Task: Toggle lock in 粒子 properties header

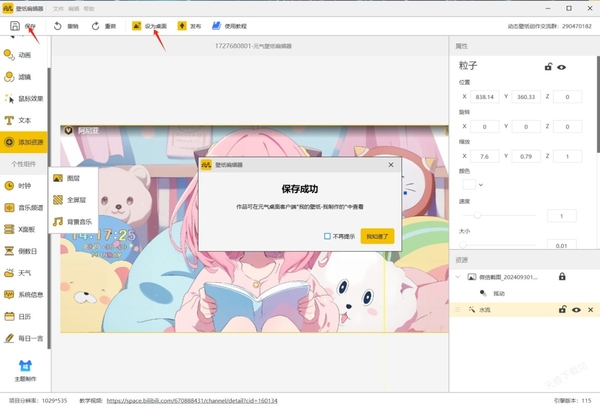Action: point(548,67)
